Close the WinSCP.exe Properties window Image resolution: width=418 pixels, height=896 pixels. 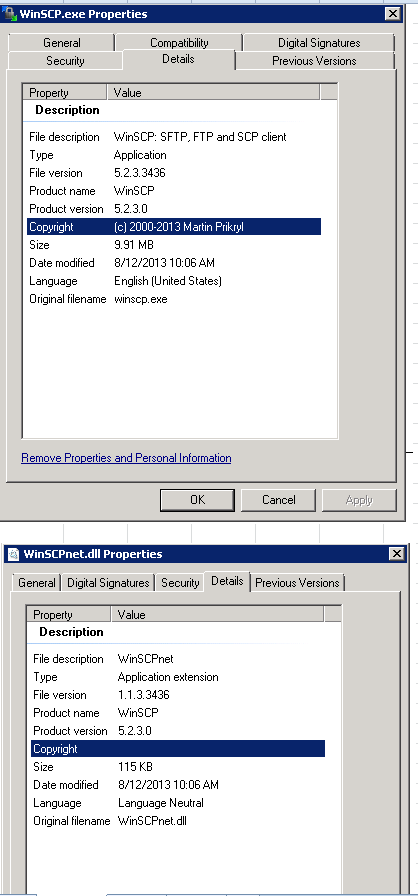pyautogui.click(x=392, y=14)
